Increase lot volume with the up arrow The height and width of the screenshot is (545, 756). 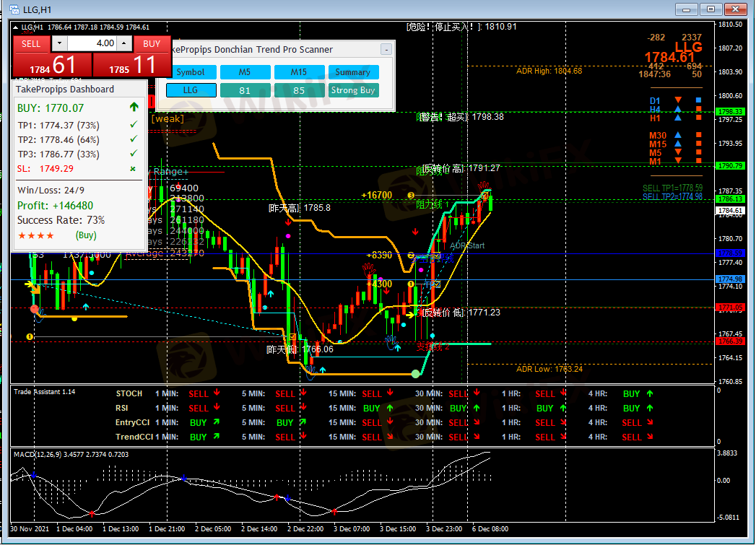pos(123,43)
